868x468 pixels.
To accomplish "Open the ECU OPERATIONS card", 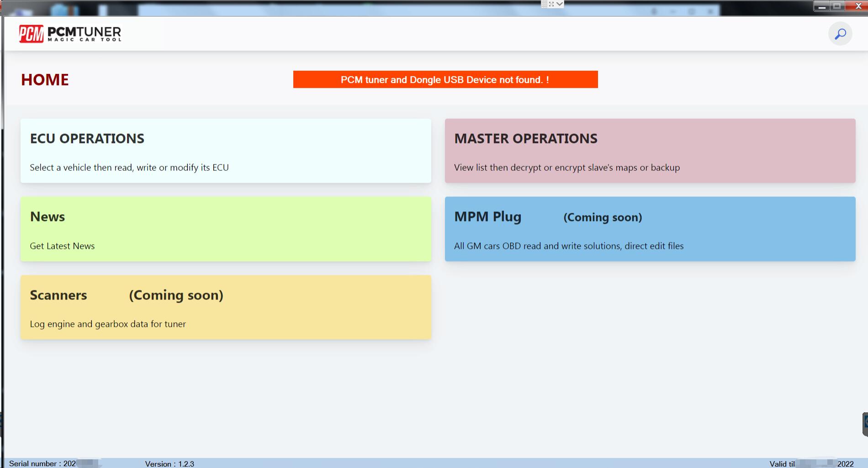I will tap(226, 151).
